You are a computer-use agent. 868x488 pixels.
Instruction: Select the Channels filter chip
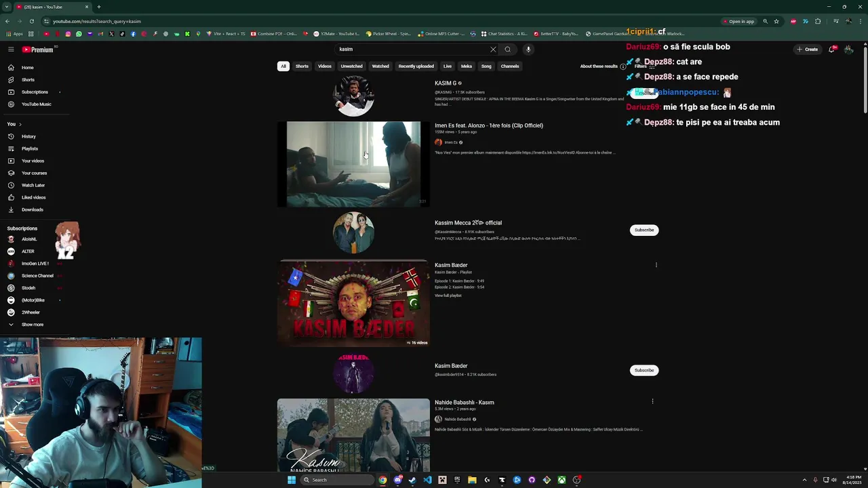click(x=510, y=66)
